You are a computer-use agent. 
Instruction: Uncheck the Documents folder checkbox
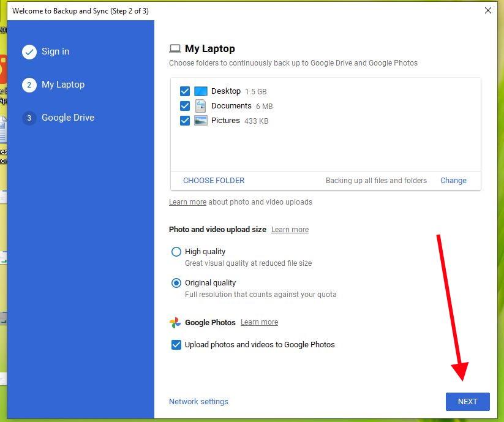pos(185,106)
